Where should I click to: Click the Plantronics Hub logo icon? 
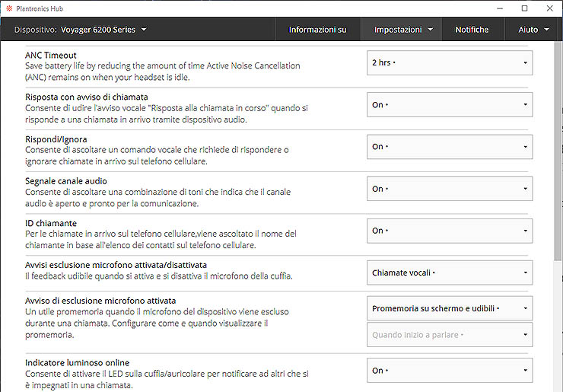tap(8, 8)
